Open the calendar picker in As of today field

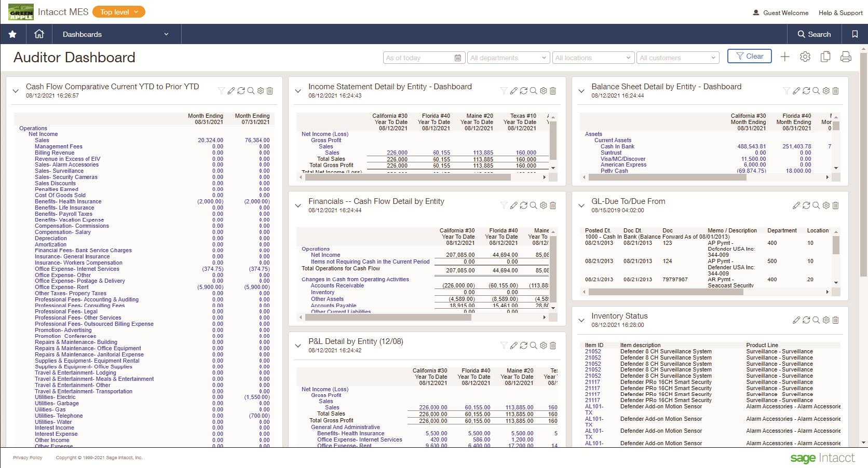[457, 58]
